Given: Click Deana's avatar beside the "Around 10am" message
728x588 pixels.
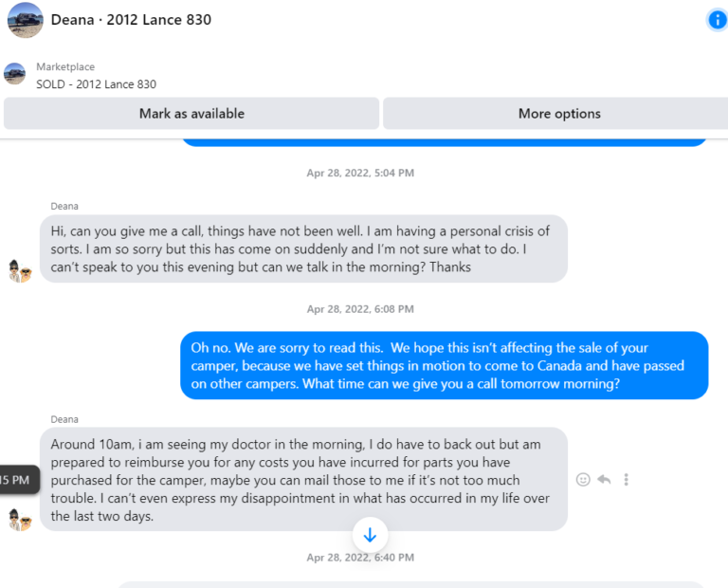Looking at the screenshot, I should (x=20, y=519).
